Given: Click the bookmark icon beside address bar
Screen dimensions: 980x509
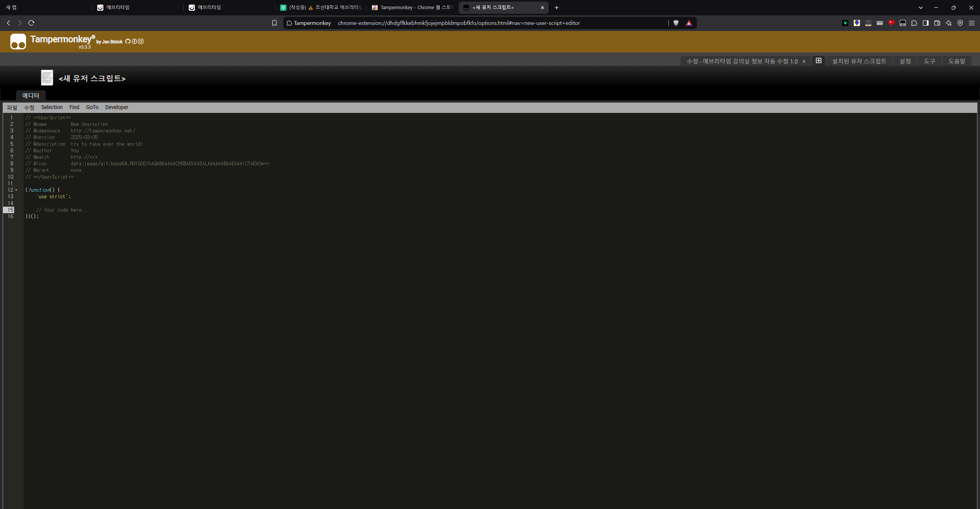Looking at the screenshot, I should click(274, 23).
